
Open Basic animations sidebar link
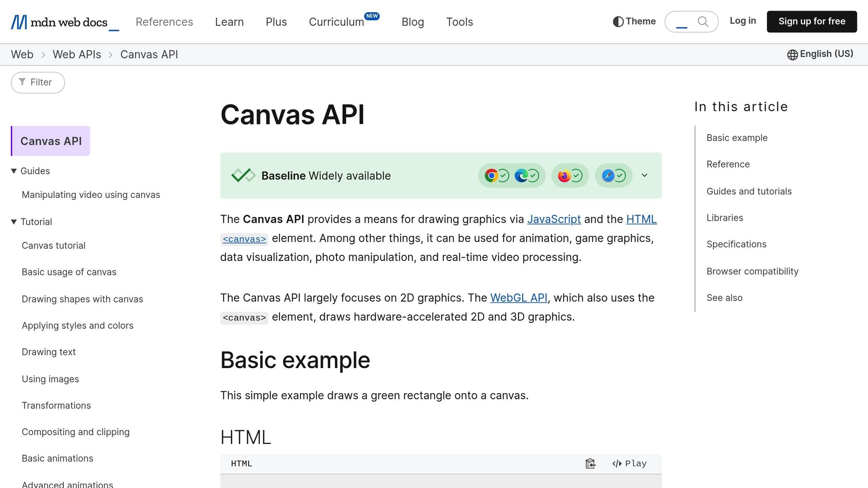(x=58, y=458)
